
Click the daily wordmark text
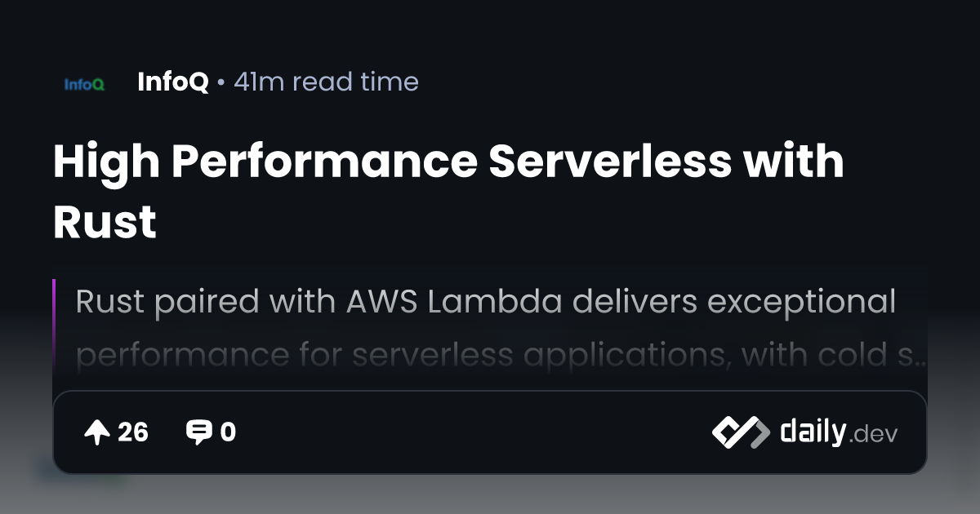click(x=813, y=432)
